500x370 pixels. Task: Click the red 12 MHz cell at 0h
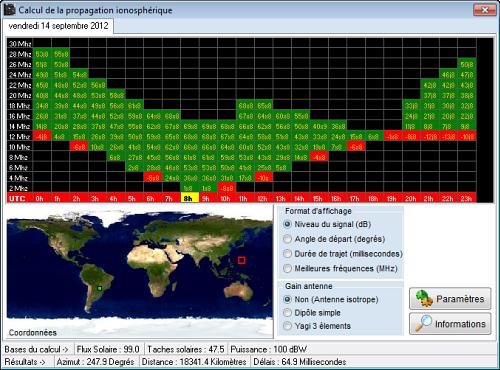[42, 136]
